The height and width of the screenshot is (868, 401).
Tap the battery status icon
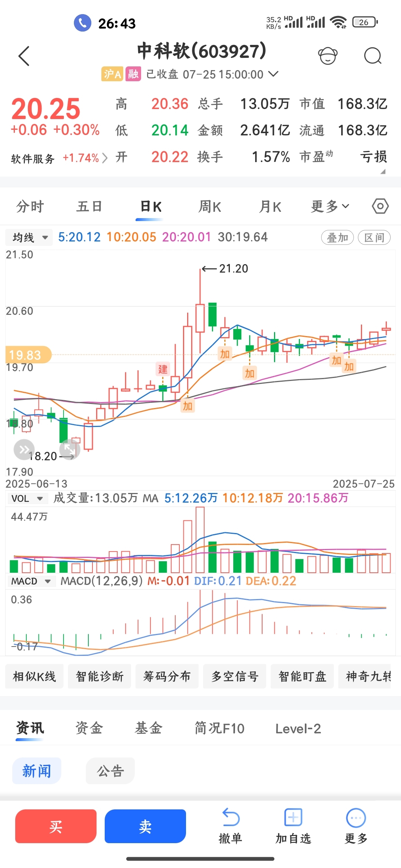365,22
